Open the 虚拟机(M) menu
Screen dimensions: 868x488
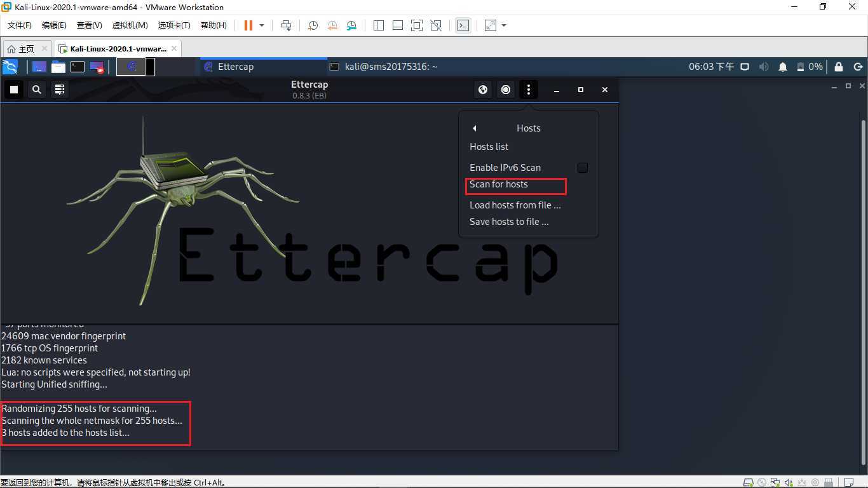[x=130, y=25]
